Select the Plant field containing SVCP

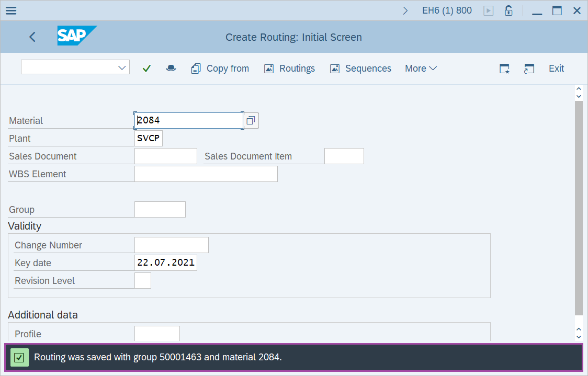click(148, 138)
